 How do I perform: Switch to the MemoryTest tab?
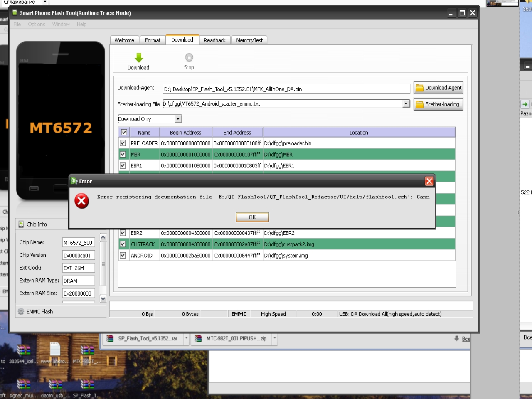pos(249,40)
